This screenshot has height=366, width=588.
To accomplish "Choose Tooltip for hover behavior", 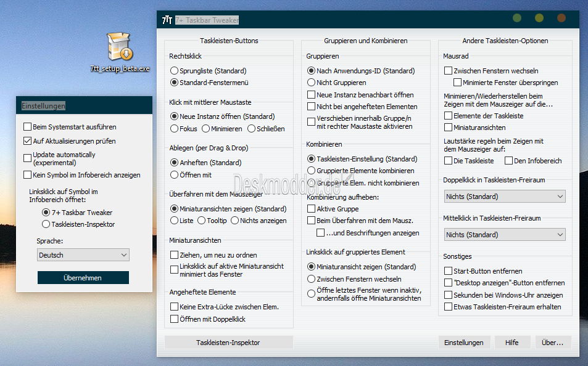I will (201, 220).
